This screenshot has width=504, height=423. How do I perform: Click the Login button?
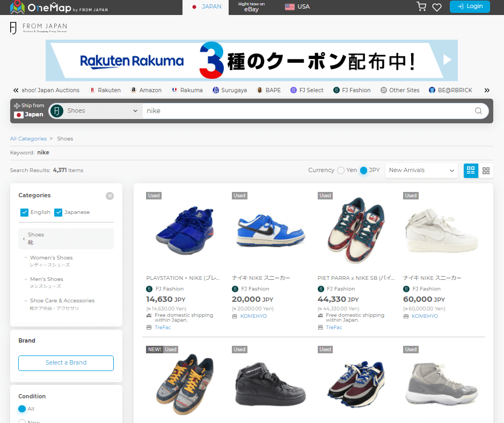470,6
